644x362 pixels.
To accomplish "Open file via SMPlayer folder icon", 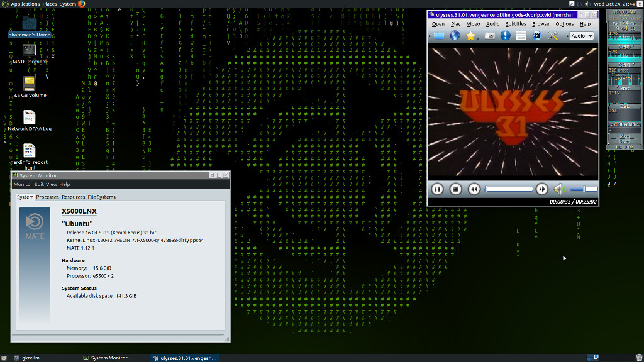I will point(438,36).
